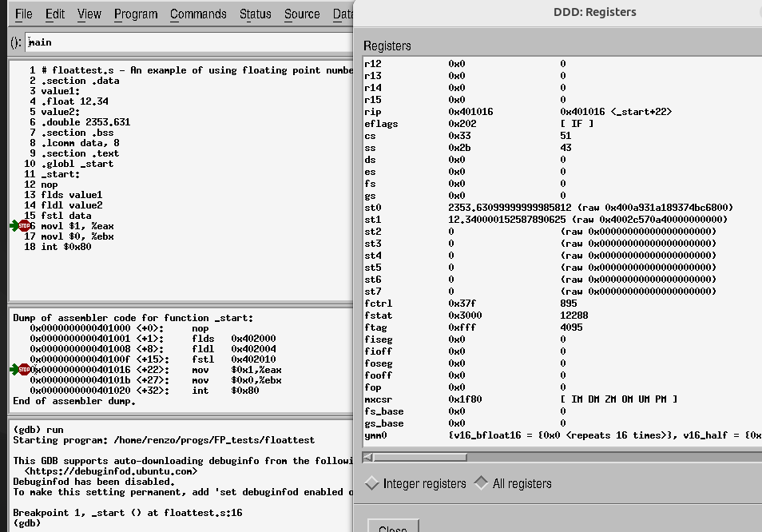Image resolution: width=762 pixels, height=532 pixels.
Task: Select the fop register row
Action: coord(562,387)
